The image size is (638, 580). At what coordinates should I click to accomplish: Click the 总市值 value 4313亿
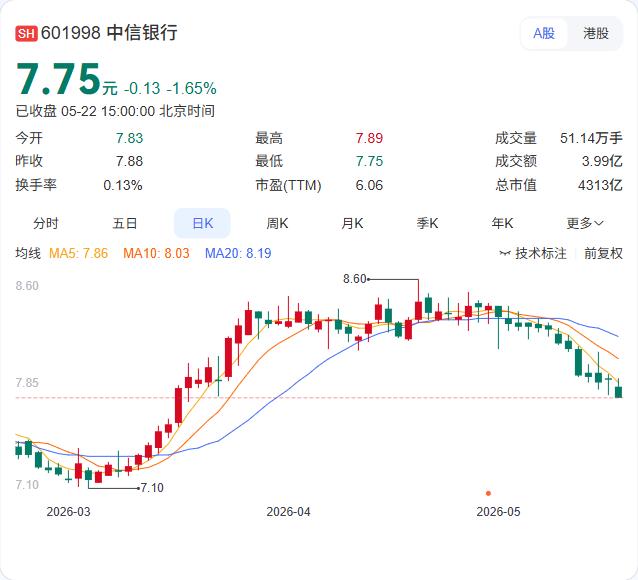tap(600, 185)
